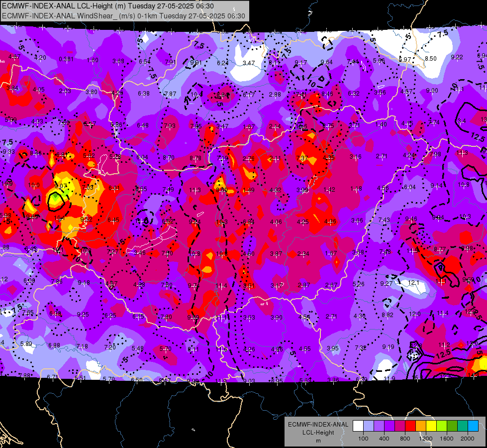Click the teal legend swatch
The width and height of the screenshot is (487, 448).
point(463,426)
